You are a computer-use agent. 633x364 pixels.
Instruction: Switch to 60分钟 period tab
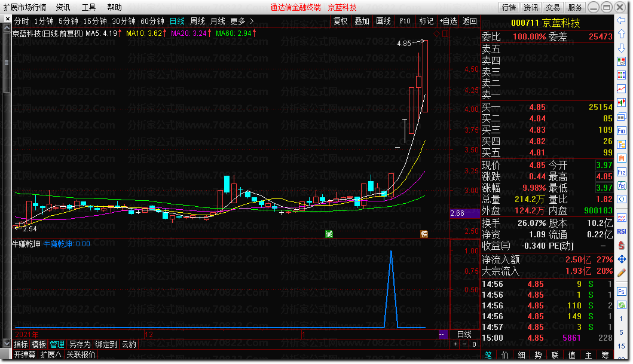(x=152, y=22)
